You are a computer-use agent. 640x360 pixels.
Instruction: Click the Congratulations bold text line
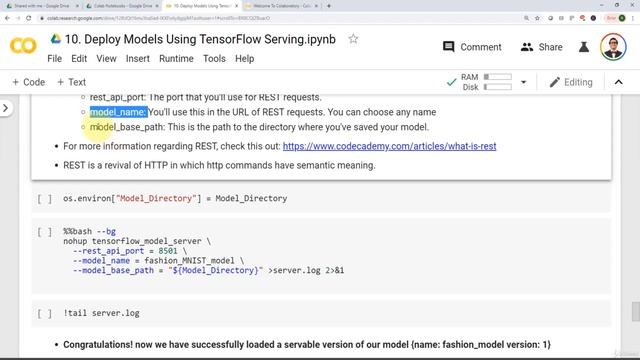(307, 344)
